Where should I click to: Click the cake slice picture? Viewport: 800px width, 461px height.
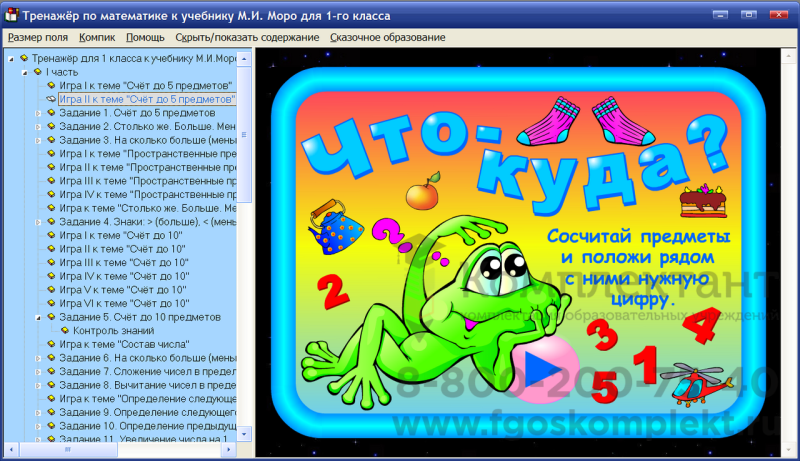703,201
